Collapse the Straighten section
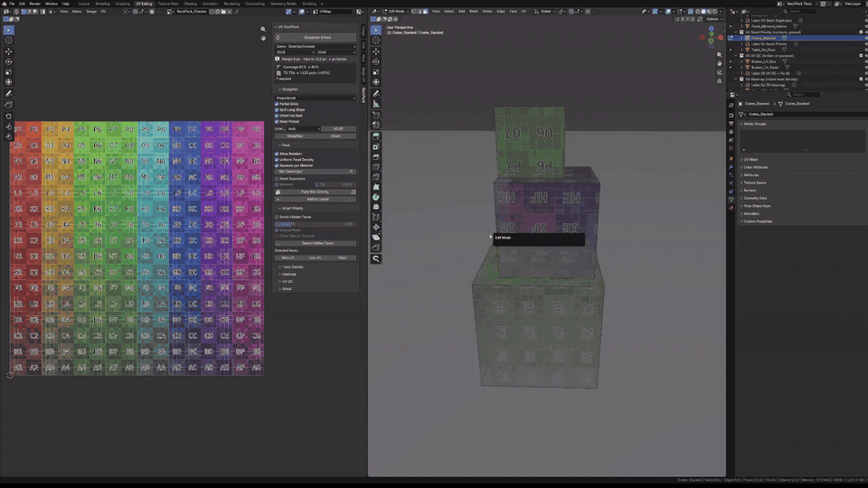Image resolution: width=868 pixels, height=488 pixels. [x=288, y=89]
